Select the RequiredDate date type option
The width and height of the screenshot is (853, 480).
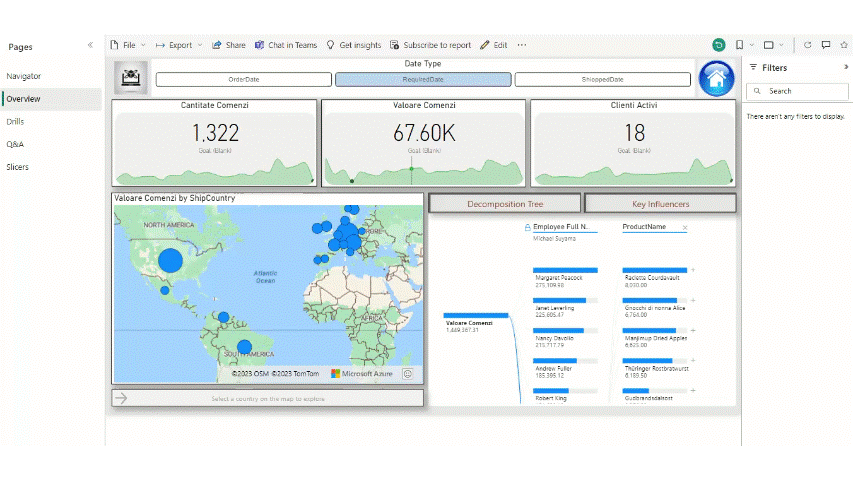(423, 80)
